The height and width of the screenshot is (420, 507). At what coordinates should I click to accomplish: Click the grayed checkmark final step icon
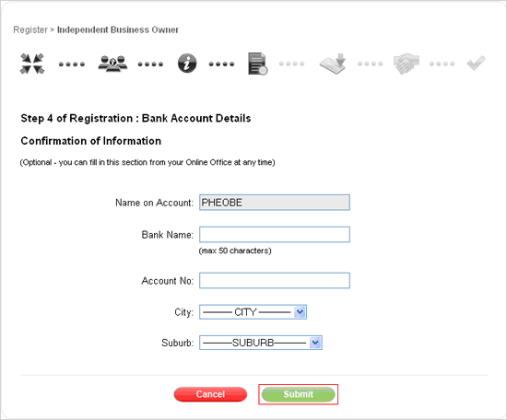(476, 63)
